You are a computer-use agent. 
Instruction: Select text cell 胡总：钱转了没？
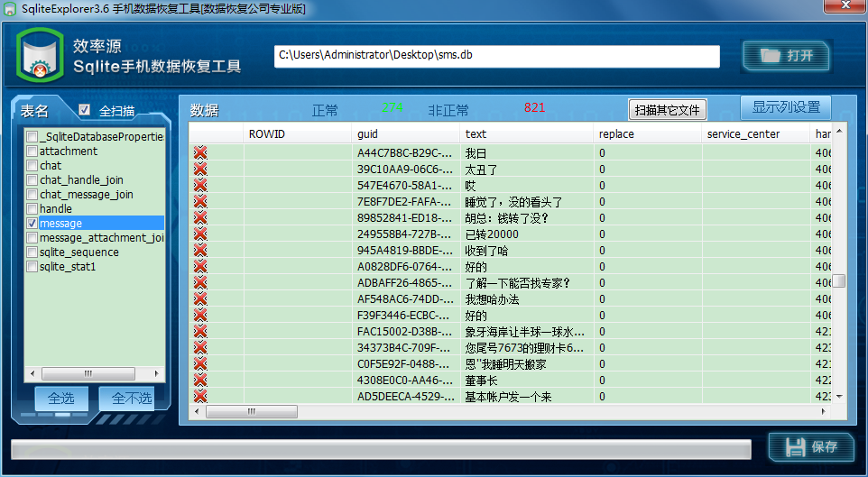tap(526, 218)
